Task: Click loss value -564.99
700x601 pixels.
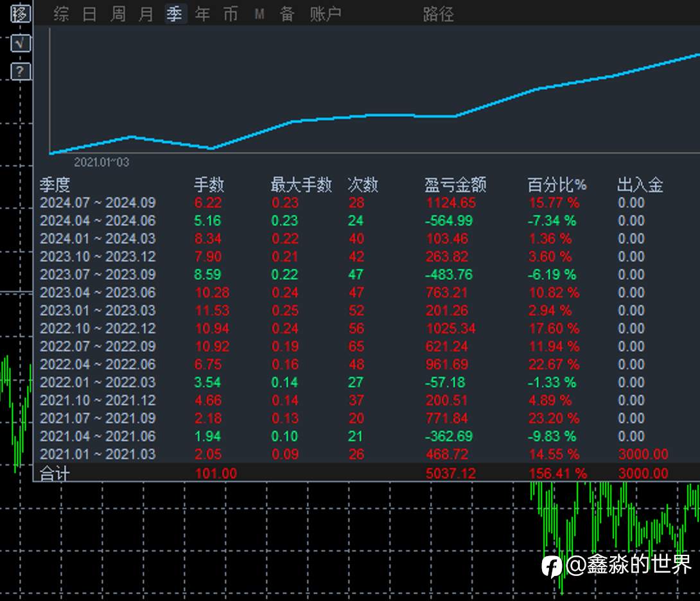Action: [x=449, y=221]
